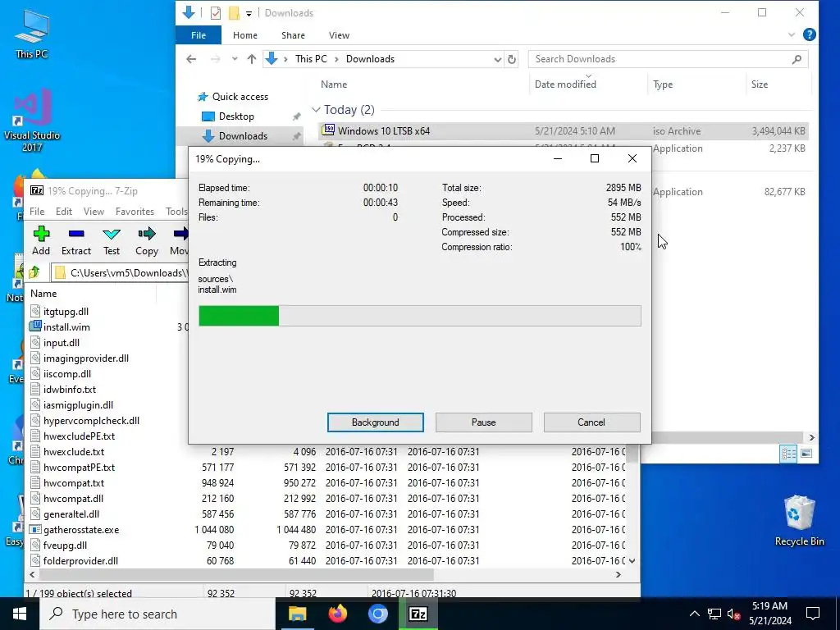Click the This PC breadcrumb chevron

point(336,59)
